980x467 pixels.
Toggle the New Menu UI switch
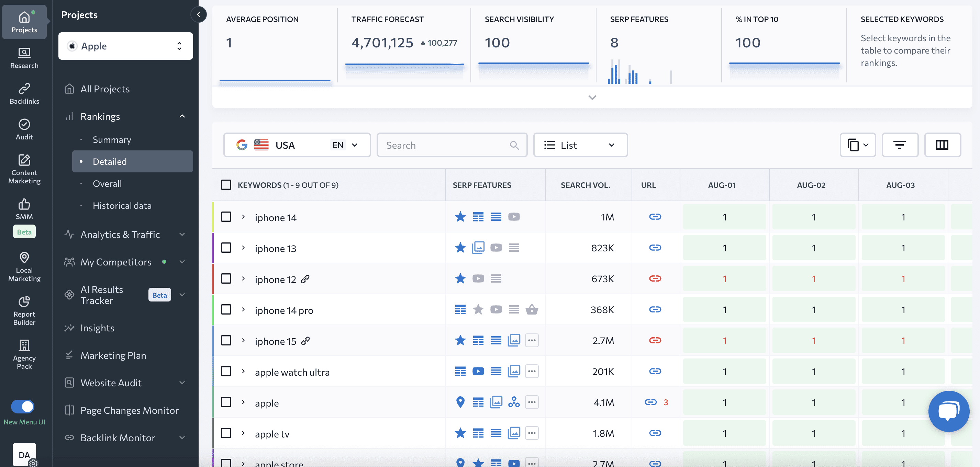coord(22,407)
